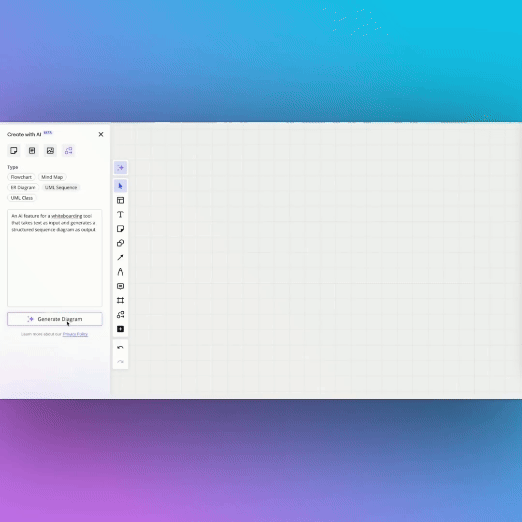
Task: Click the undo arrow
Action: [x=120, y=348]
